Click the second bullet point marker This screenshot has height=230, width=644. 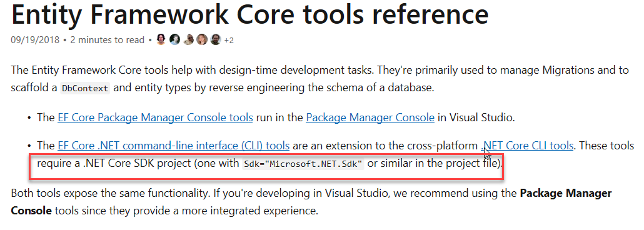29,146
